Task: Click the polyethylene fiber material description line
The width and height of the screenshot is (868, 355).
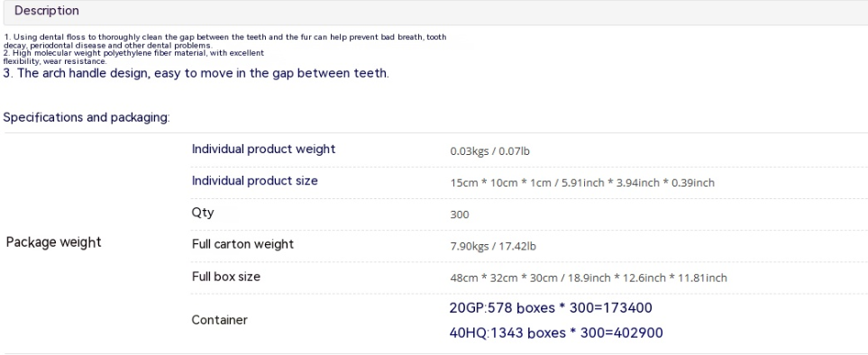Action: [133, 53]
